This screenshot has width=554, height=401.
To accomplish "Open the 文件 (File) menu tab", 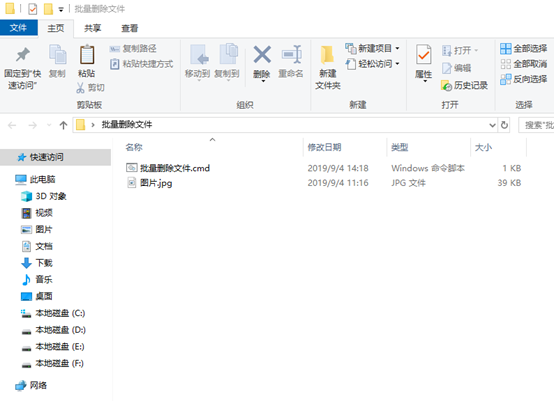I will pyautogui.click(x=18, y=28).
